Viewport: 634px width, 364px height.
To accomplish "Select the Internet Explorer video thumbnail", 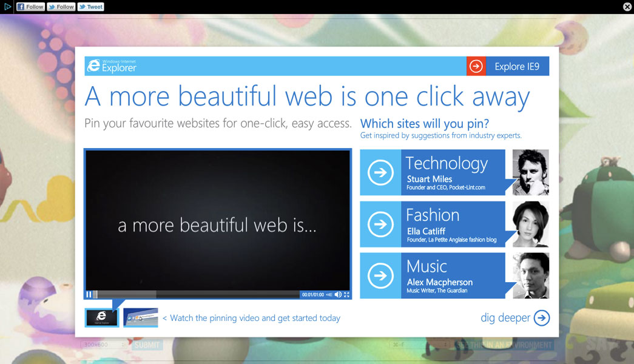I will (x=101, y=317).
